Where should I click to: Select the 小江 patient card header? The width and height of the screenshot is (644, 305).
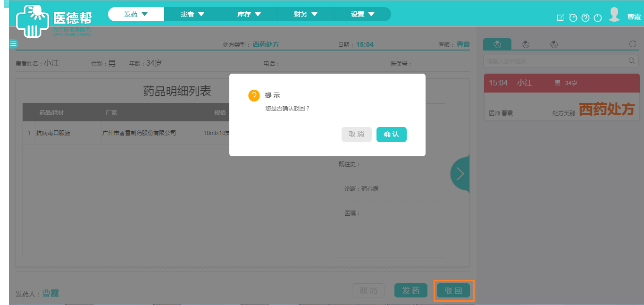tap(562, 83)
